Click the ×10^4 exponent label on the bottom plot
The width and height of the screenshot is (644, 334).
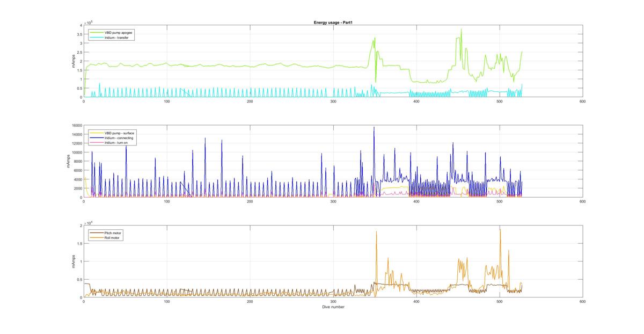89,222
